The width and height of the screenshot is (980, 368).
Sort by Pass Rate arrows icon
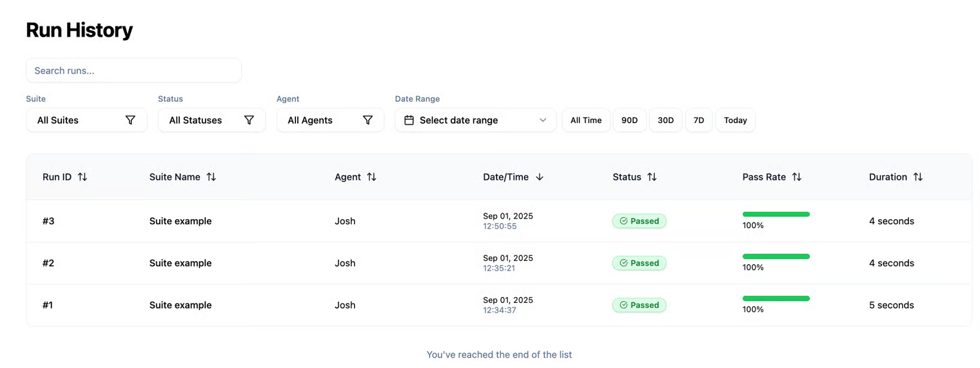click(x=796, y=177)
